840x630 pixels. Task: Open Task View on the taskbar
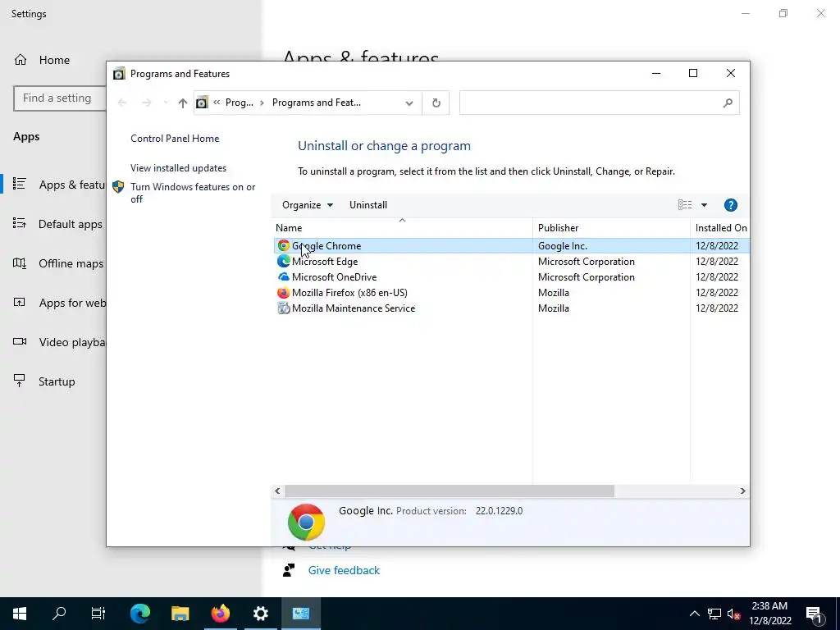(x=98, y=614)
